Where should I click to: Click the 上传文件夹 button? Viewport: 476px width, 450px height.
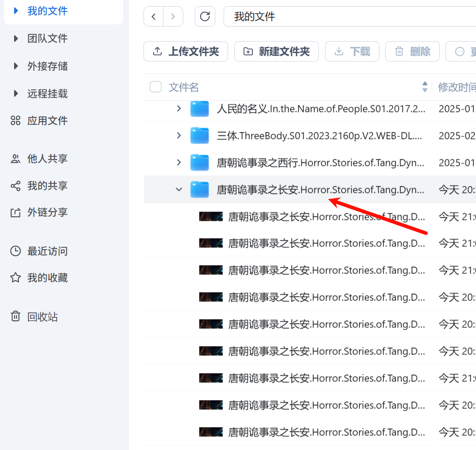(x=186, y=51)
